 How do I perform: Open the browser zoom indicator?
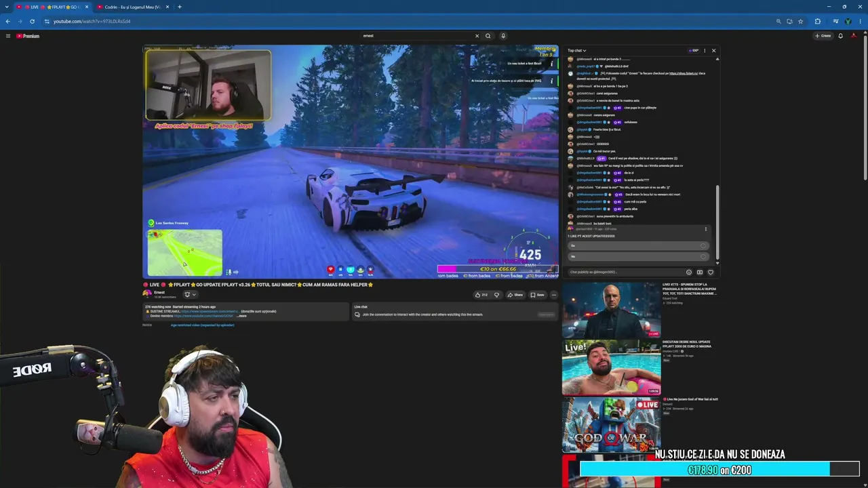tap(779, 21)
